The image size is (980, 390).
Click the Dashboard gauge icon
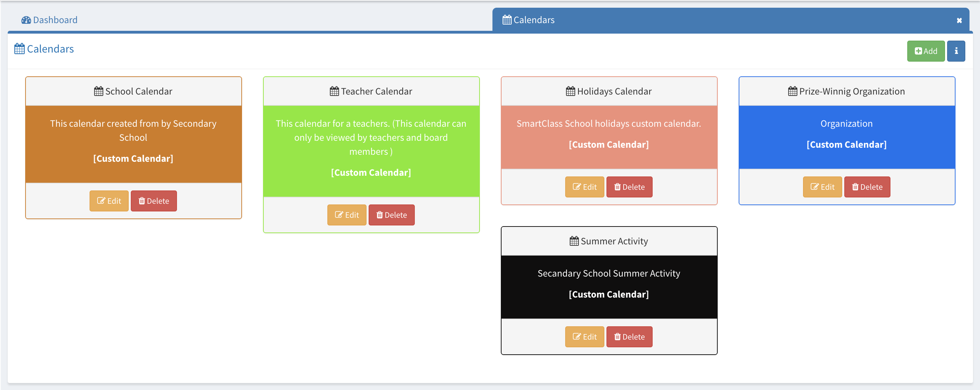coord(26,20)
